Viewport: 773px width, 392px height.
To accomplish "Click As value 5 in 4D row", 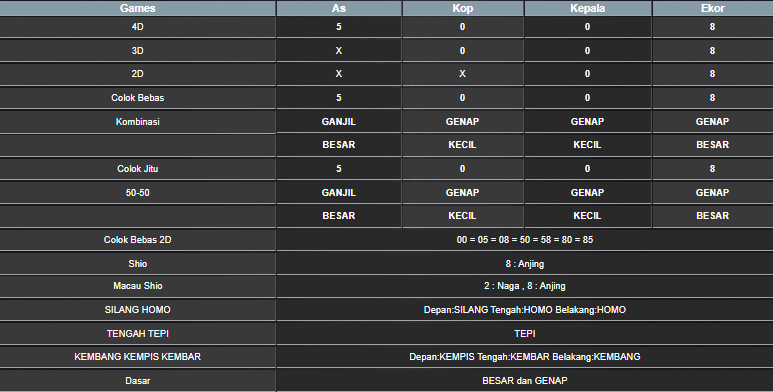I will (x=339, y=27).
